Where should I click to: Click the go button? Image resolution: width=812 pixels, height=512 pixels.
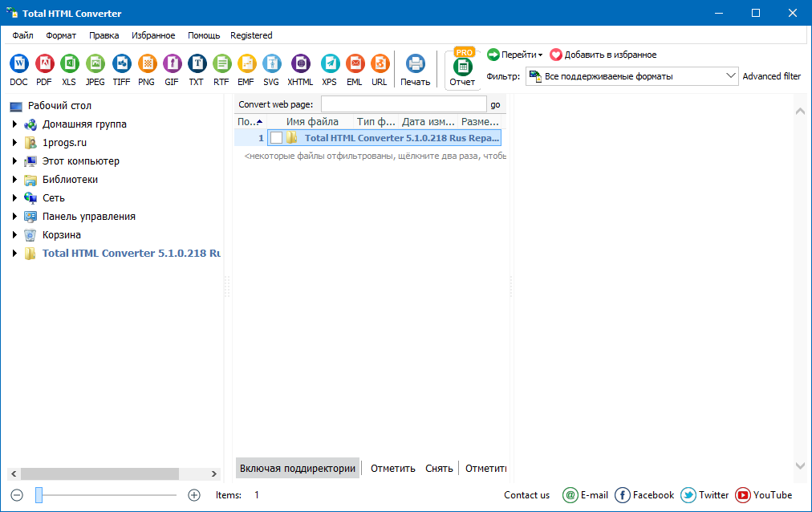click(496, 104)
